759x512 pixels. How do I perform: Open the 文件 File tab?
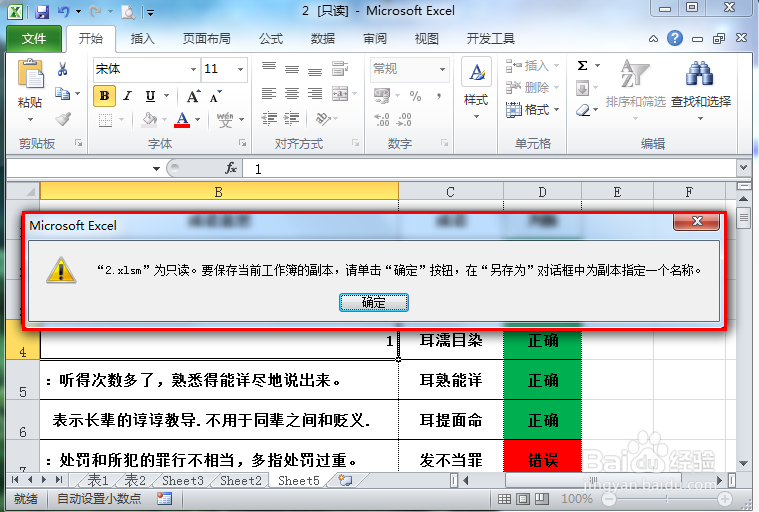34,39
